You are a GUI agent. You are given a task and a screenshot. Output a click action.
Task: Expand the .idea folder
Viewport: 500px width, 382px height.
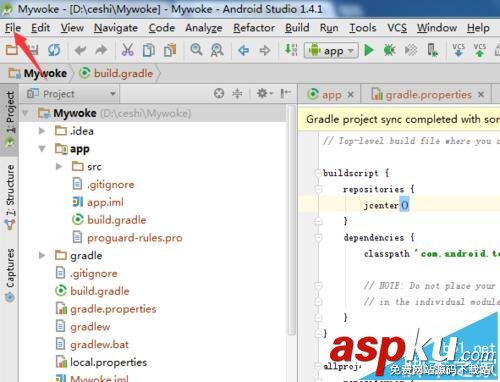pos(42,131)
